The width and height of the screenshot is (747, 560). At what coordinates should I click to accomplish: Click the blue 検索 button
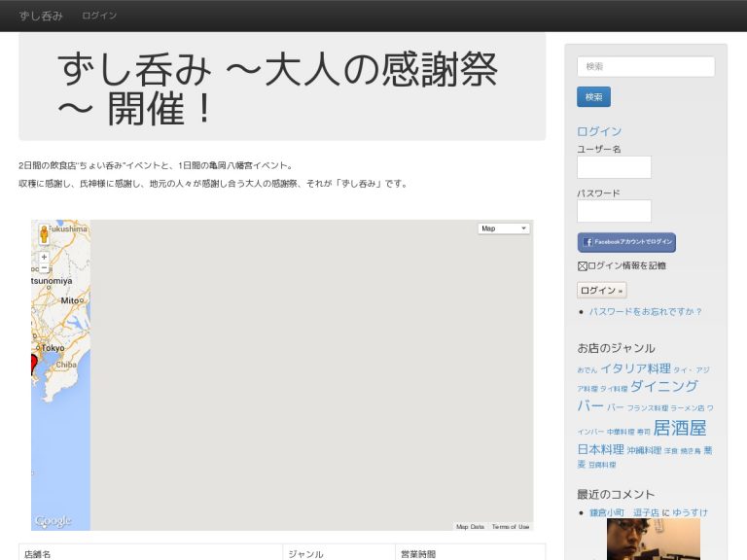tap(593, 96)
